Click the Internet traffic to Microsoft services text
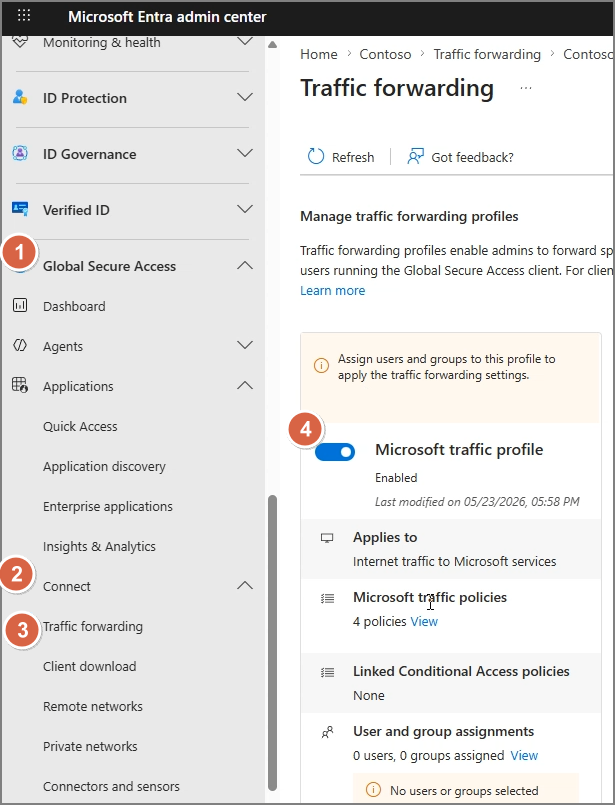Image resolution: width=615 pixels, height=805 pixels. click(x=454, y=562)
